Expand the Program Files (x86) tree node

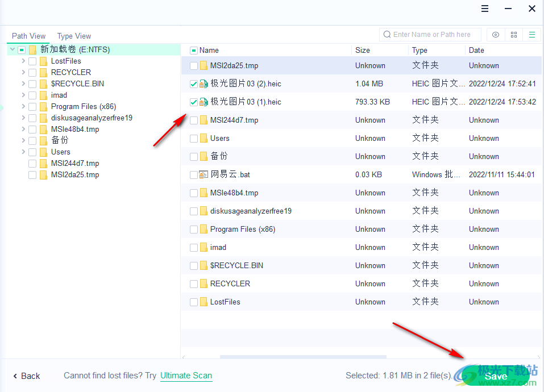coord(23,106)
